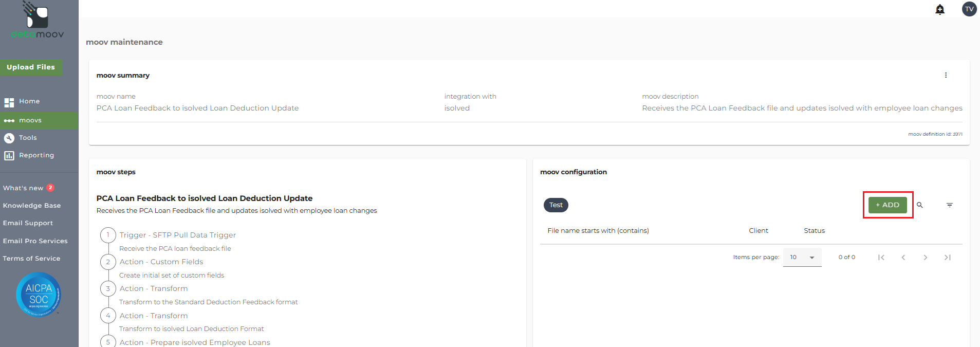980x347 pixels.
Task: Open Home in the sidebar
Action: point(39,102)
